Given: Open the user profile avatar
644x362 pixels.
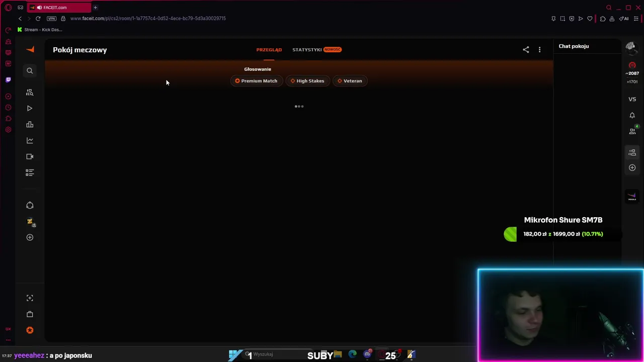Looking at the screenshot, I should (x=631, y=47).
